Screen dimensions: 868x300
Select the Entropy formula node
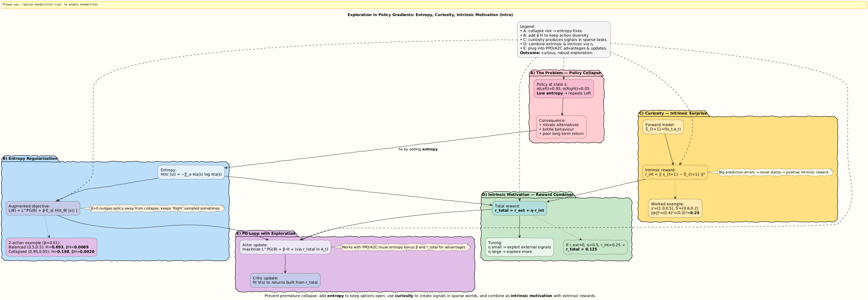click(x=191, y=172)
